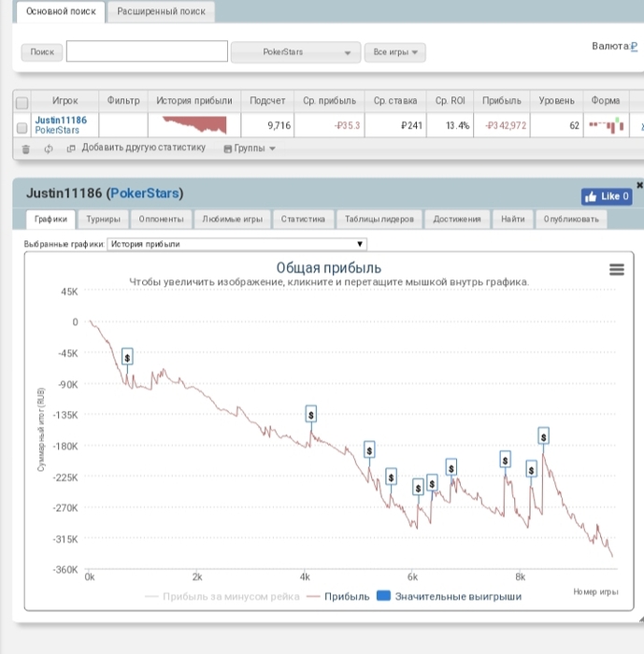
Task: Click the chart hamburger menu icon
Action: [617, 269]
